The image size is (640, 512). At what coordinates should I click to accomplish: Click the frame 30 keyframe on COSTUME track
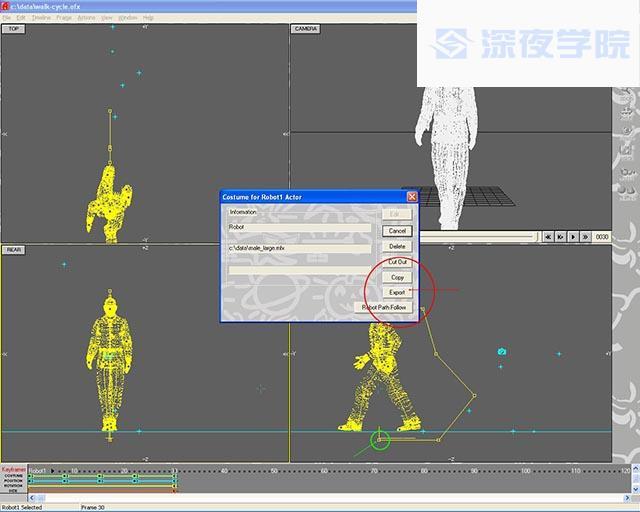click(x=174, y=476)
